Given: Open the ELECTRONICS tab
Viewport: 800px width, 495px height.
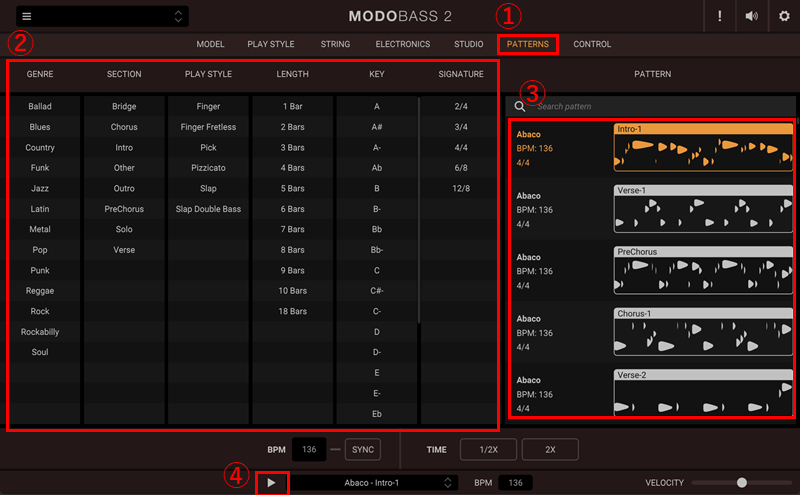Looking at the screenshot, I should point(403,44).
